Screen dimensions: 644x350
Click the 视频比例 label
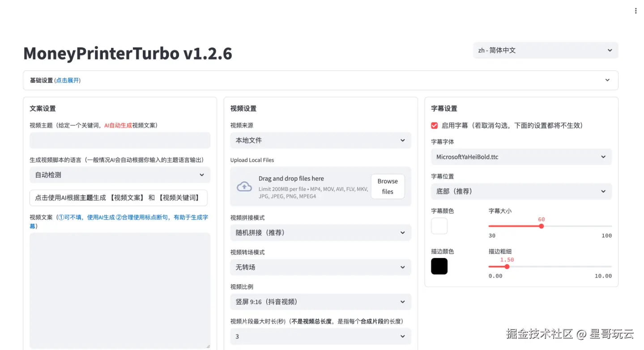point(242,287)
